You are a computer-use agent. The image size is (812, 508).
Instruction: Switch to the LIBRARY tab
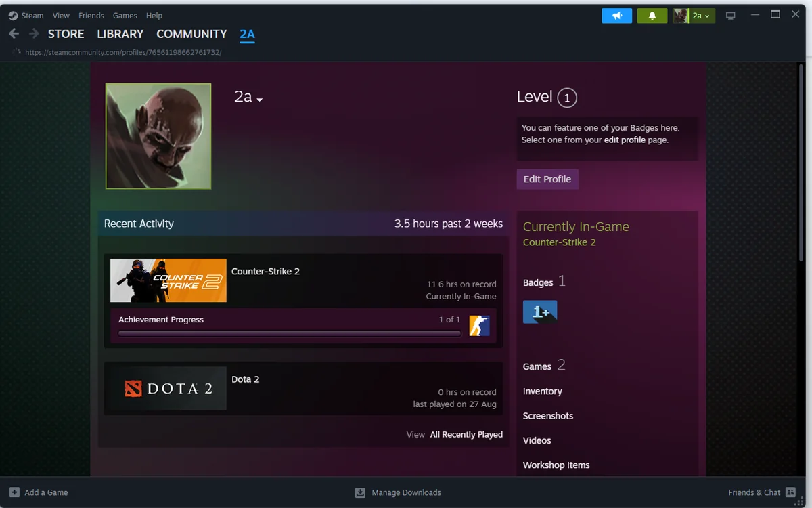(x=120, y=34)
